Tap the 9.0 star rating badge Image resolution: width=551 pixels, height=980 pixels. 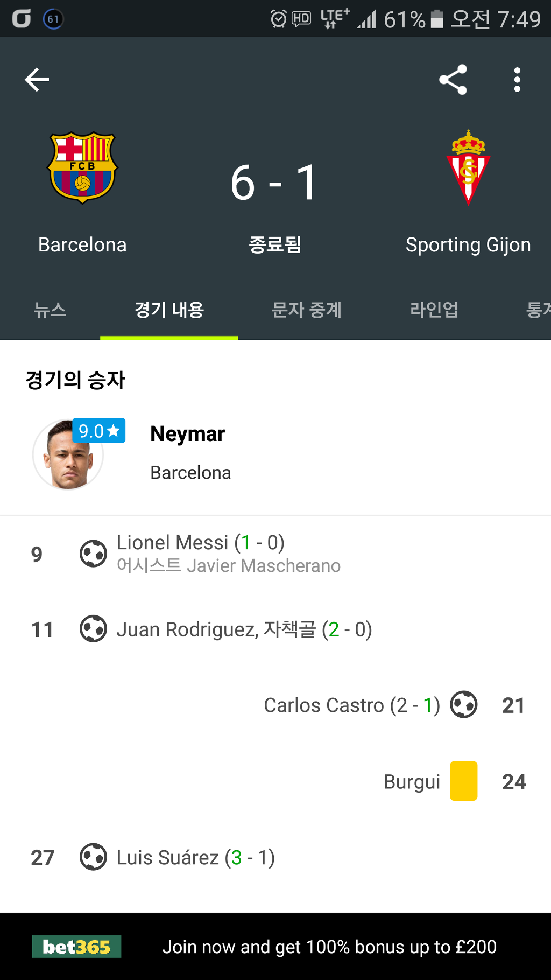click(99, 431)
